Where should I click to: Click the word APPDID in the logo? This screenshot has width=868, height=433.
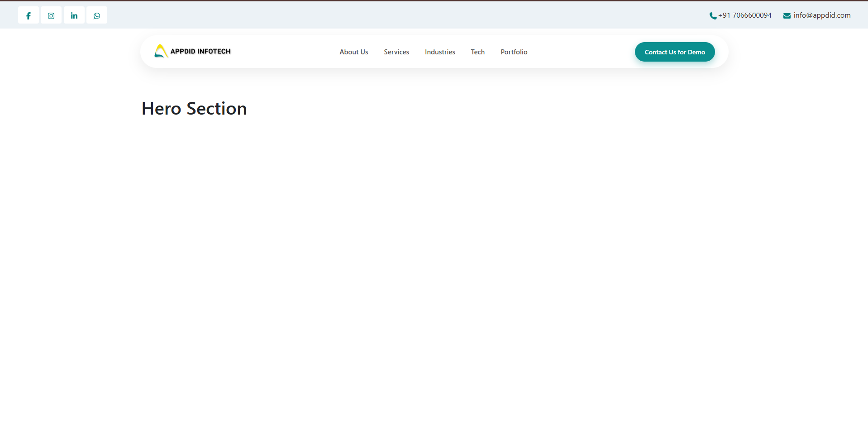pos(183,52)
